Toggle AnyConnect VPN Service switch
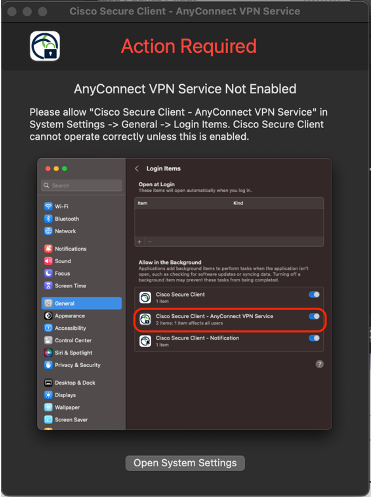372x498 pixels. tap(314, 316)
